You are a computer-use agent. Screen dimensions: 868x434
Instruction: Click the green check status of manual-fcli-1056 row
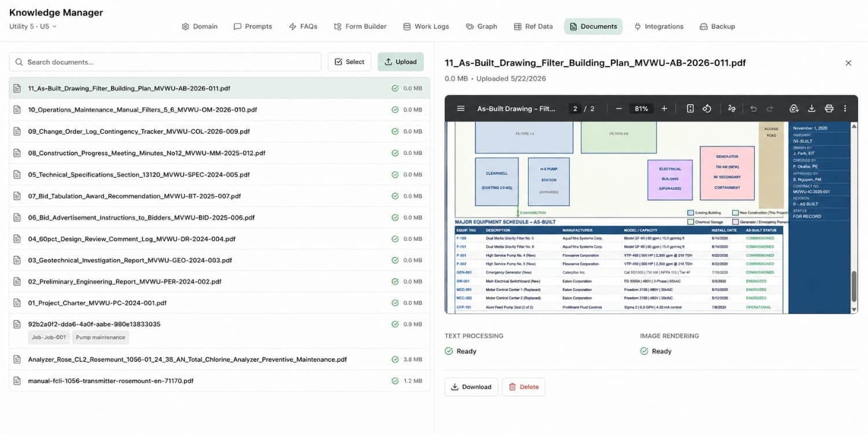[395, 381]
